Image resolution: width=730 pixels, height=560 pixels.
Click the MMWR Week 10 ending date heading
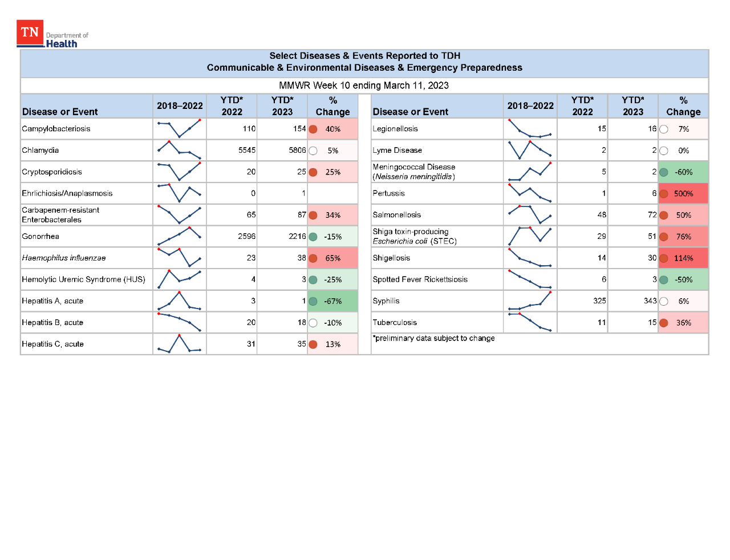364,86
